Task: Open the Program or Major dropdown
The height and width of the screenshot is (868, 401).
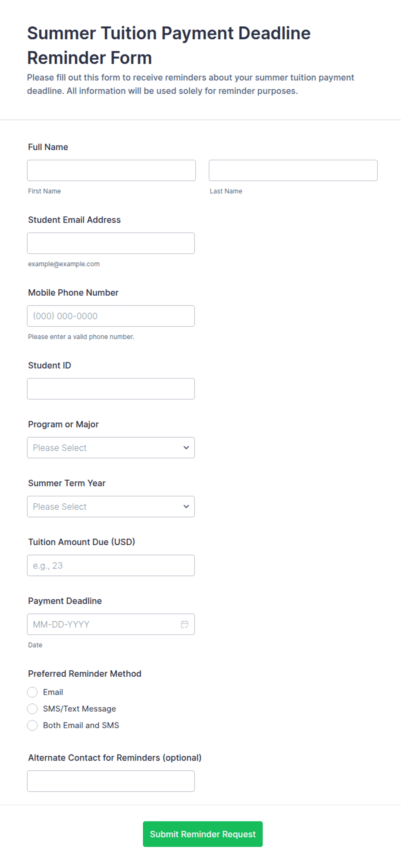Action: coord(111,448)
